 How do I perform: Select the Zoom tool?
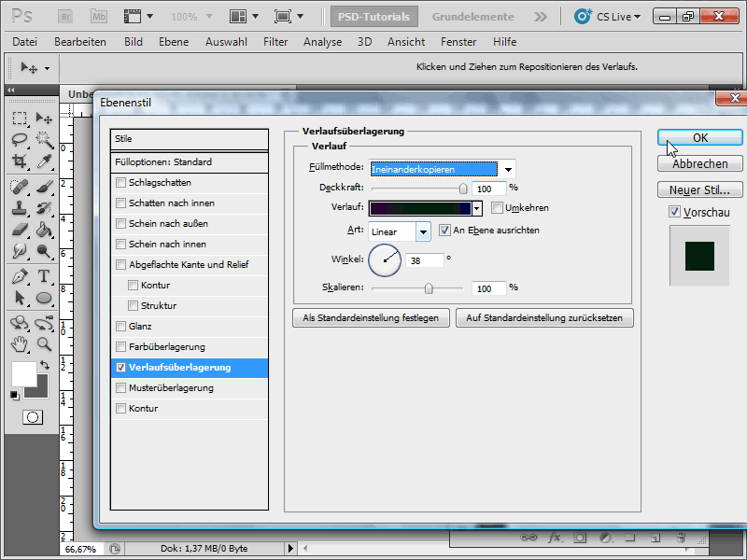point(44,344)
